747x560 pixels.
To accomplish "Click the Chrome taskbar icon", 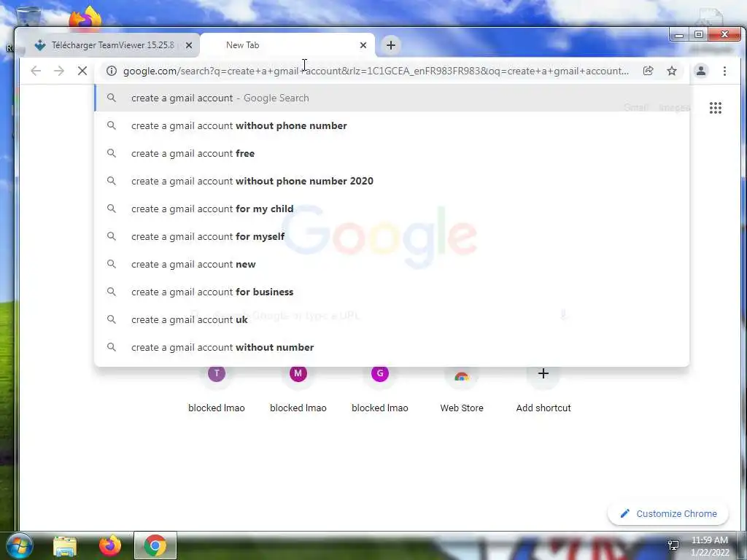I will click(x=155, y=545).
